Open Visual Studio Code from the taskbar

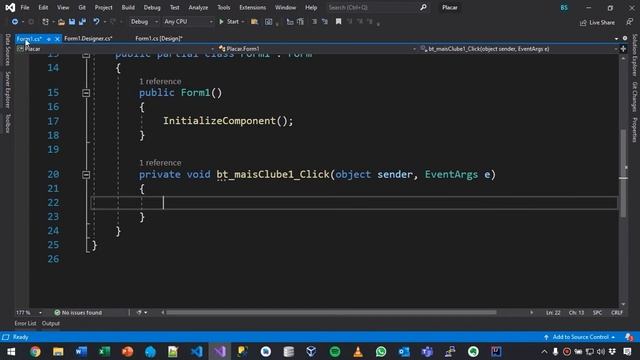tap(197, 351)
